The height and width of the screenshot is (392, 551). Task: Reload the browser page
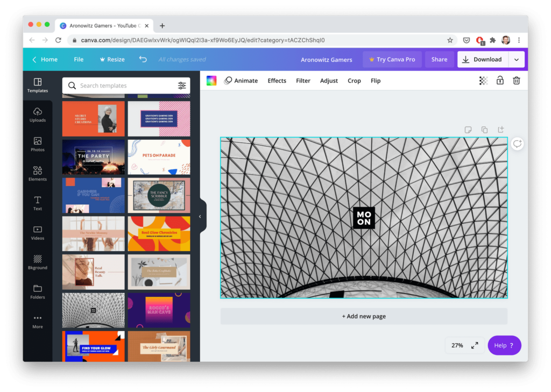click(58, 40)
